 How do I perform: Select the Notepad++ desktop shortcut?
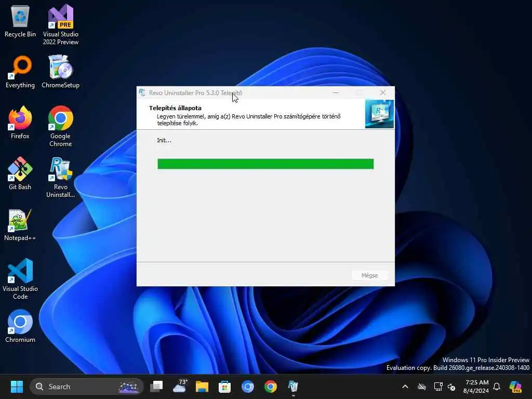pyautogui.click(x=20, y=224)
